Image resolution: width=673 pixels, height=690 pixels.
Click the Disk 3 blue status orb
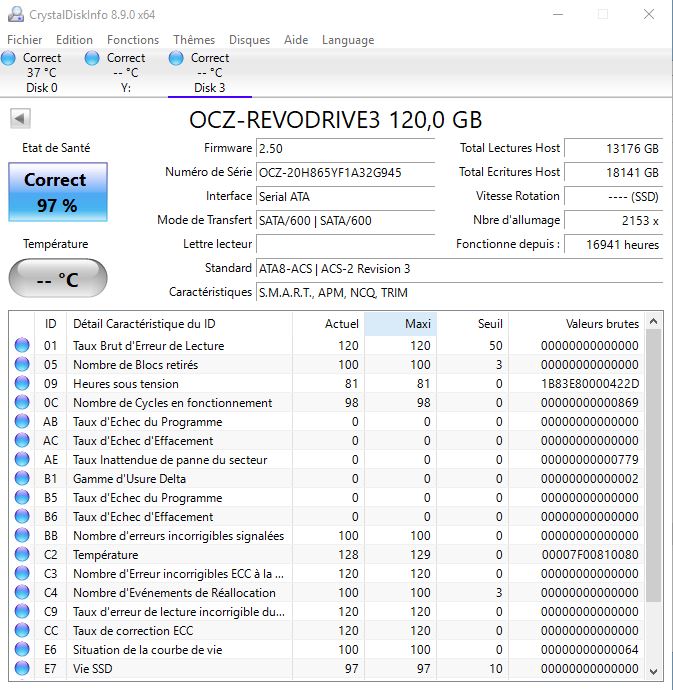(x=176, y=58)
